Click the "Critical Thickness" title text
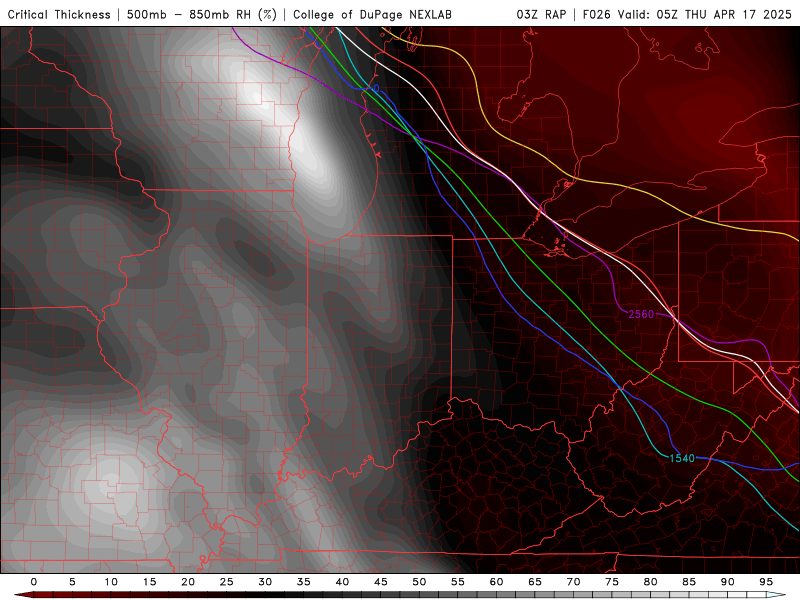 pos(59,14)
